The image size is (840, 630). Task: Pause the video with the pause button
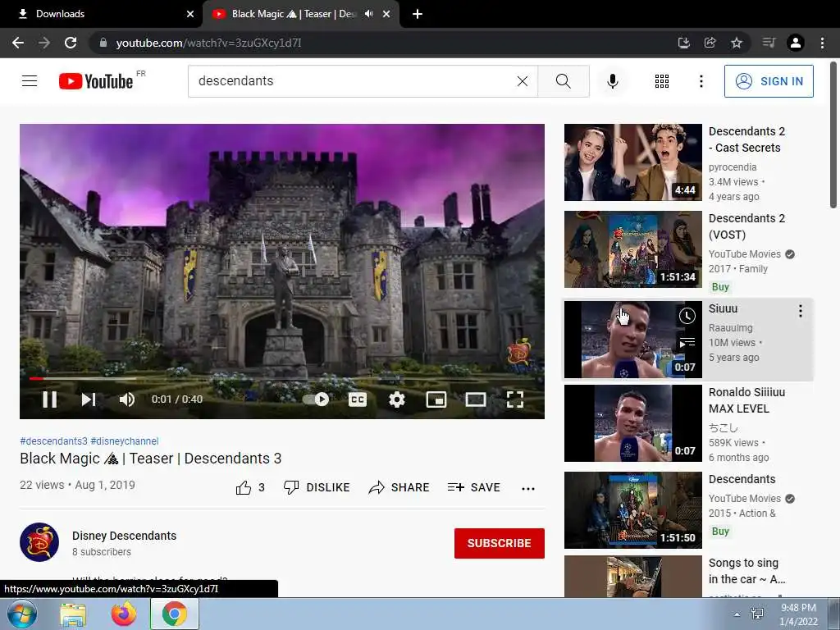click(49, 399)
